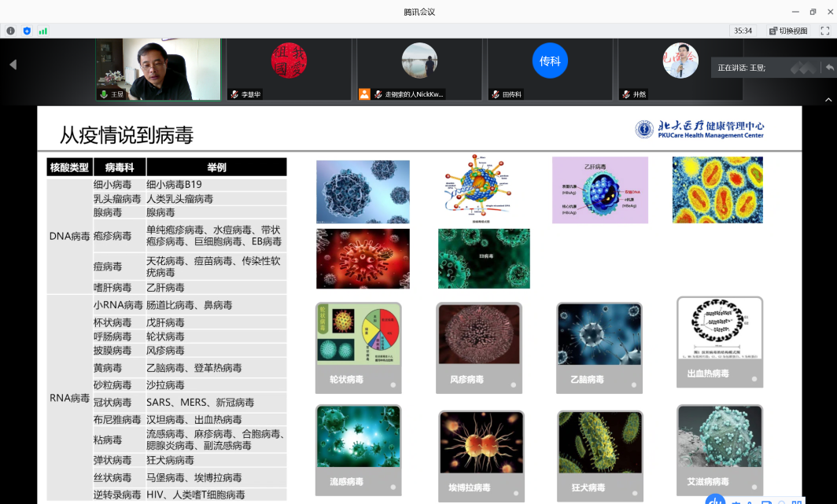The height and width of the screenshot is (504, 837).
Task: Click the blue meeting security shield icon
Action: pyautogui.click(x=27, y=31)
